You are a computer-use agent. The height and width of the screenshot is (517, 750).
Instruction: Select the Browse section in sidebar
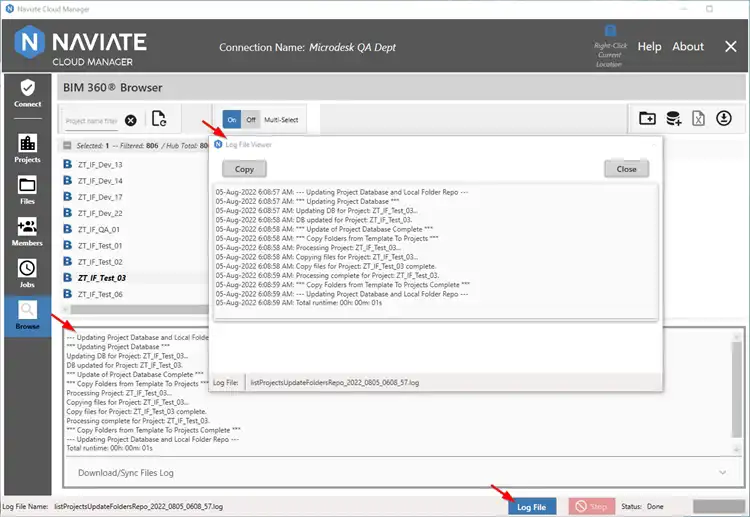pyautogui.click(x=27, y=316)
